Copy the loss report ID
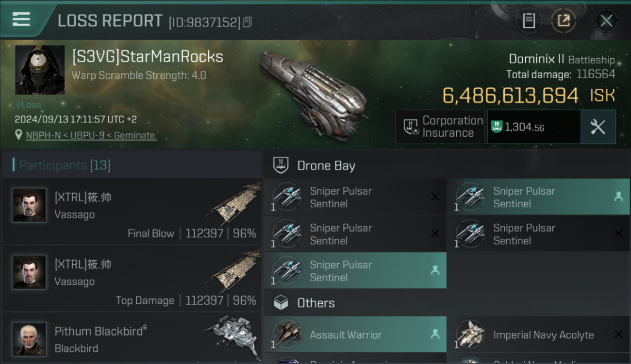This screenshot has height=364, width=631. 248,22
